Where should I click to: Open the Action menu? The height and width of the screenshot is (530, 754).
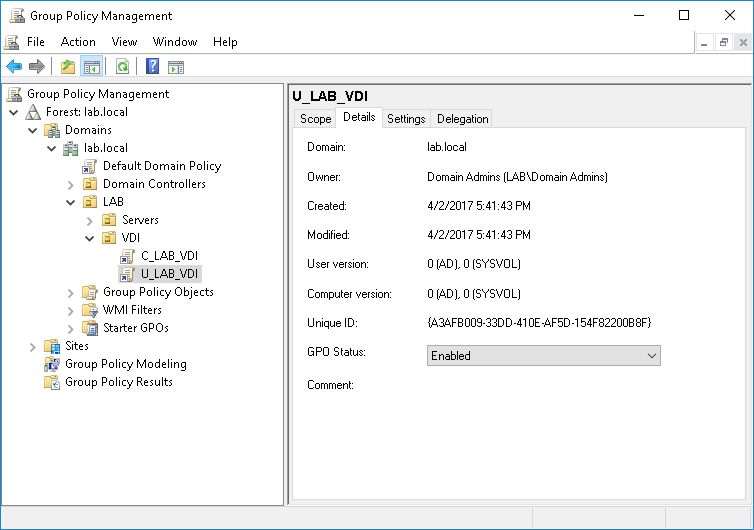tap(78, 42)
